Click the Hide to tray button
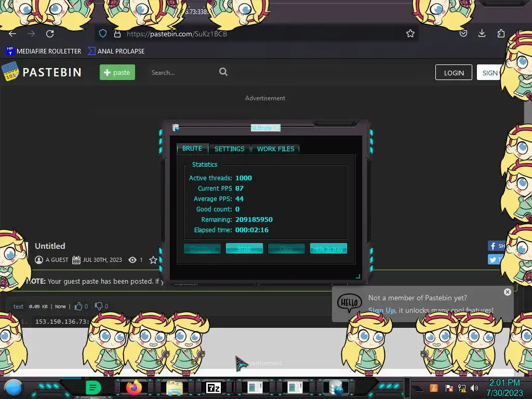532x399 pixels. 328,248
